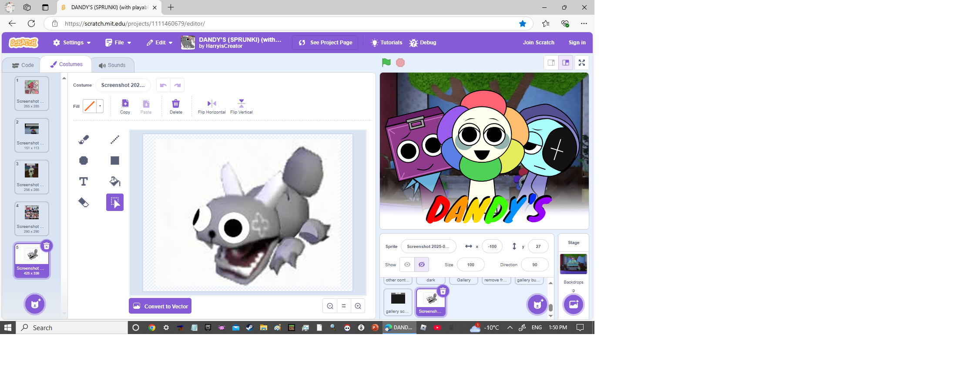Select the Circle tool
This screenshot has width=980, height=388.
(84, 161)
